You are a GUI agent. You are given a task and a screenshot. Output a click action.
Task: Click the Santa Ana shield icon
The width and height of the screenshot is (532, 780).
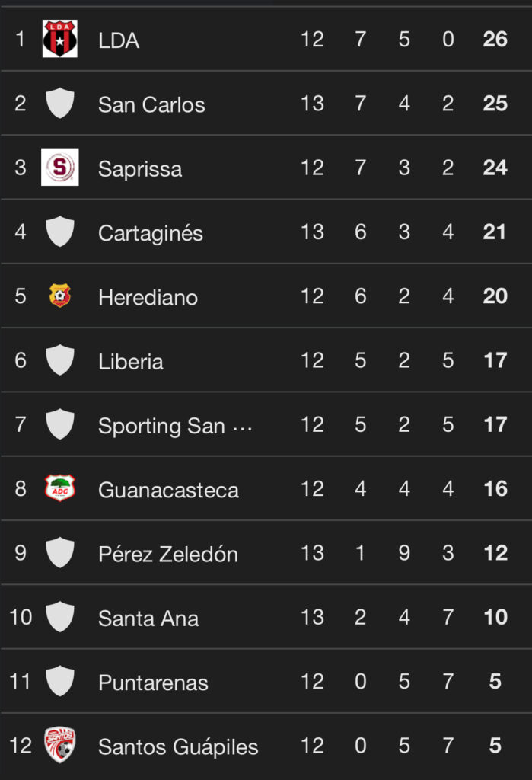[x=59, y=617]
